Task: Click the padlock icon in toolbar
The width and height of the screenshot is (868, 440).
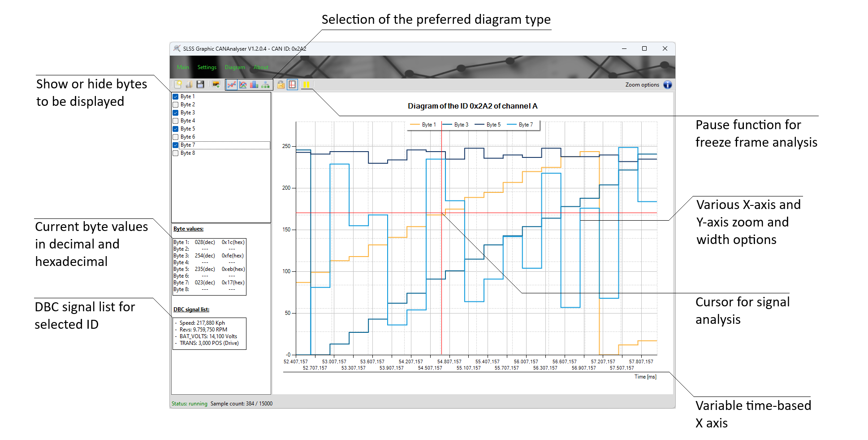Action: (281, 84)
